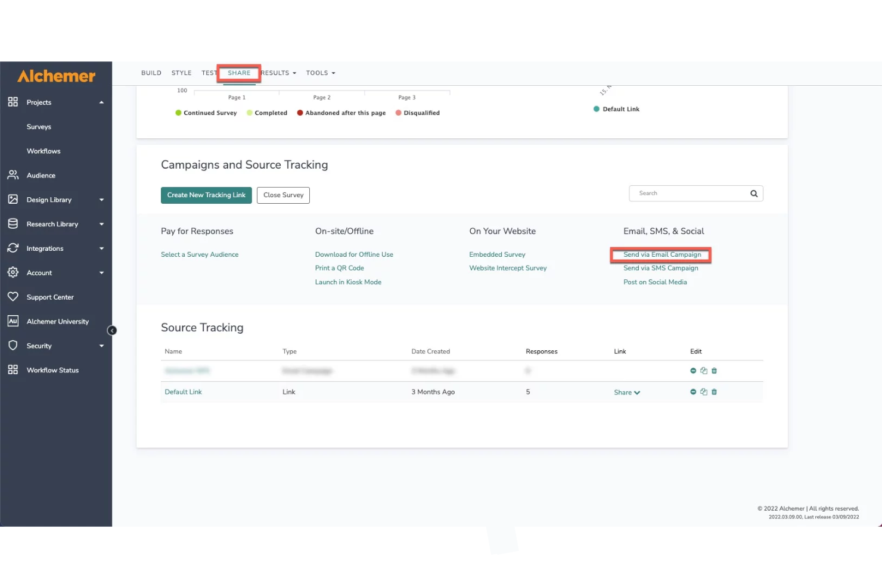Collapse the left sidebar arrow
This screenshot has height=588, width=882.
[x=112, y=330]
